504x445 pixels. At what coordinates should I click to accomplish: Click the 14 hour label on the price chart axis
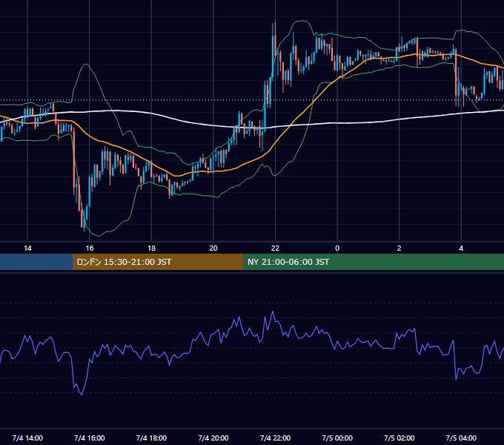[27, 248]
